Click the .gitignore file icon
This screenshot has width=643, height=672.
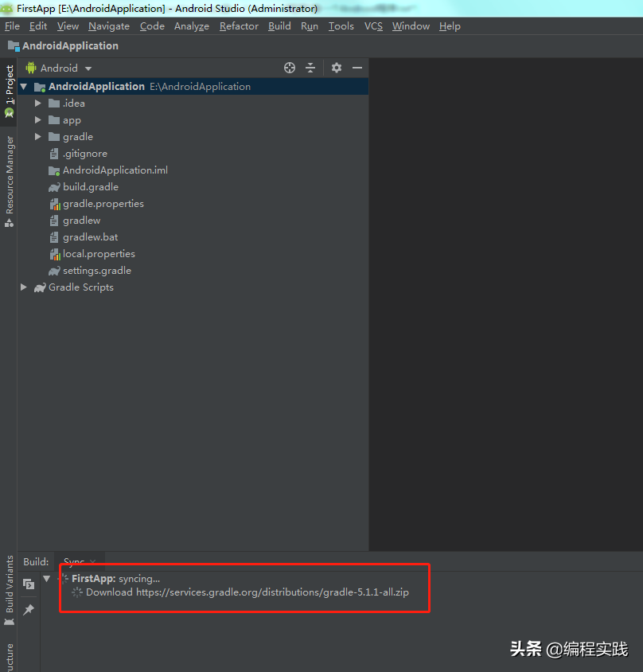point(54,154)
